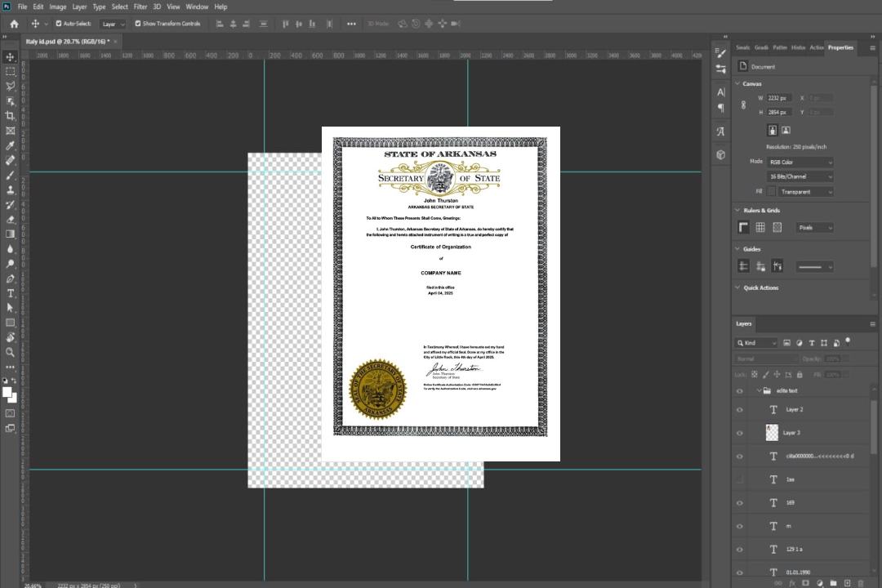This screenshot has height=588, width=882.
Task: Click the lock guides icon
Action: [x=760, y=267]
